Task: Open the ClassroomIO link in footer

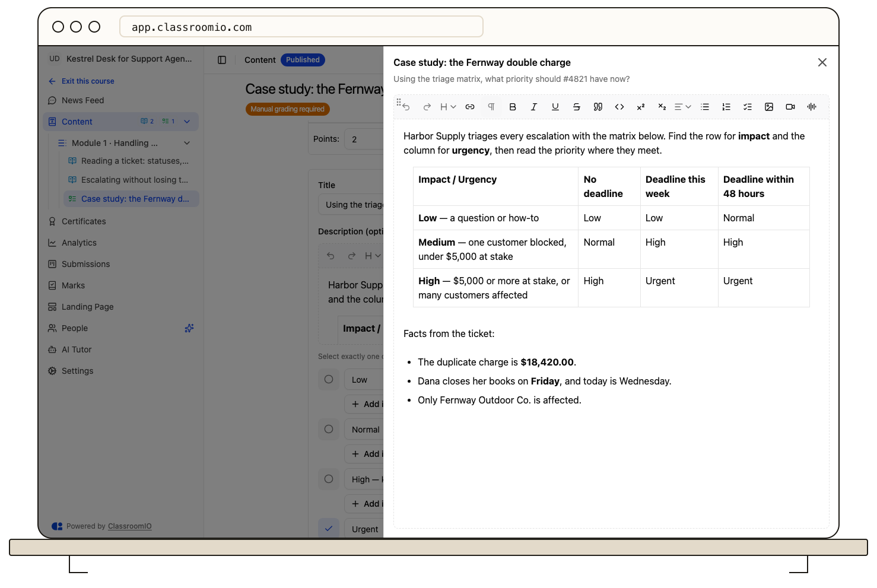Action: (130, 526)
